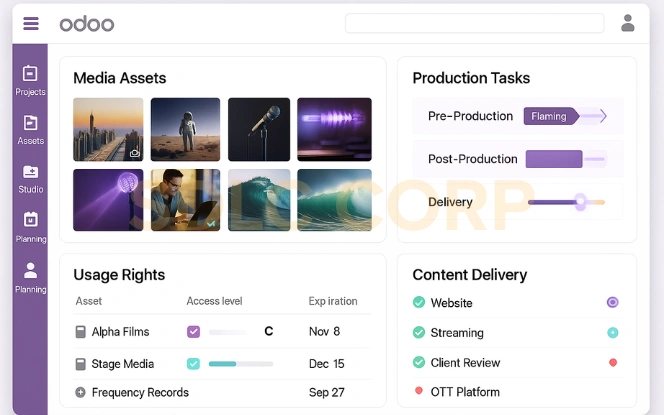664x415 pixels.
Task: Open Assets in the sidebar
Action: point(30,130)
